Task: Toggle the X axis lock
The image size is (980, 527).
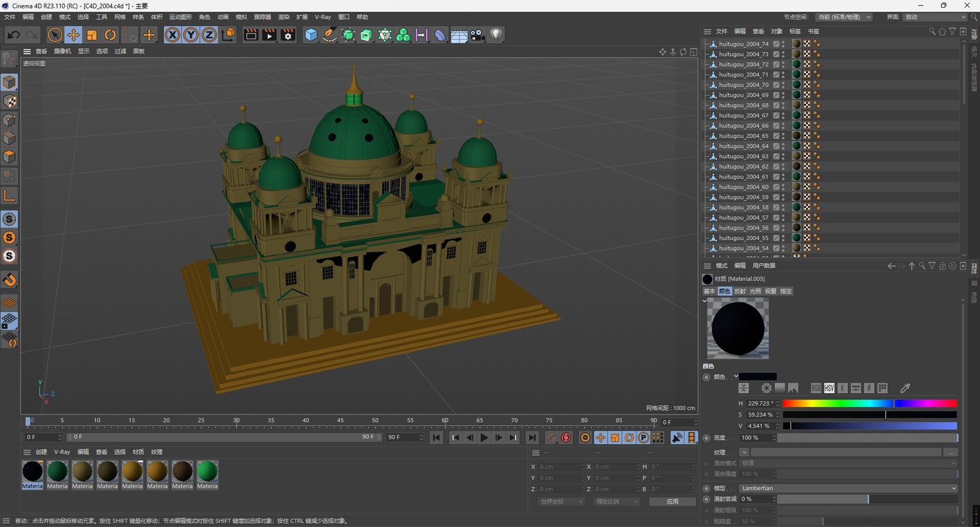Action: click(172, 35)
